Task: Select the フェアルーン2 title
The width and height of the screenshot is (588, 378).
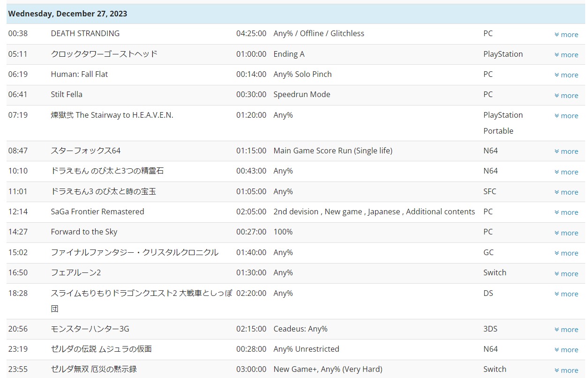Action: coord(76,272)
